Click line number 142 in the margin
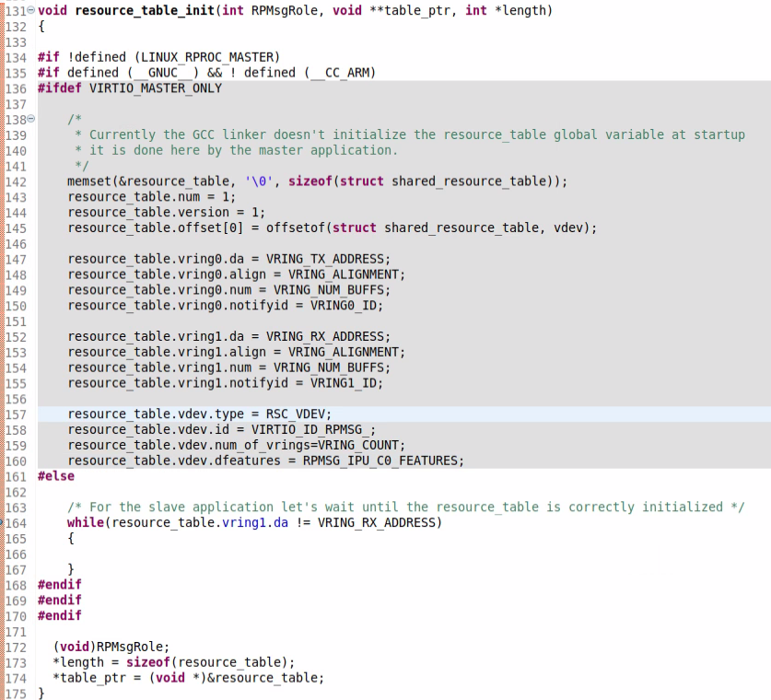The width and height of the screenshot is (771, 700). pos(15,181)
